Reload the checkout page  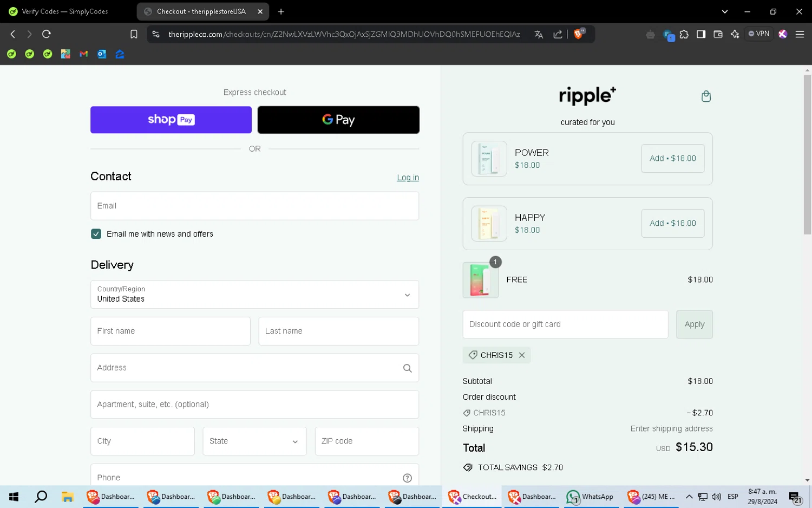pos(47,34)
